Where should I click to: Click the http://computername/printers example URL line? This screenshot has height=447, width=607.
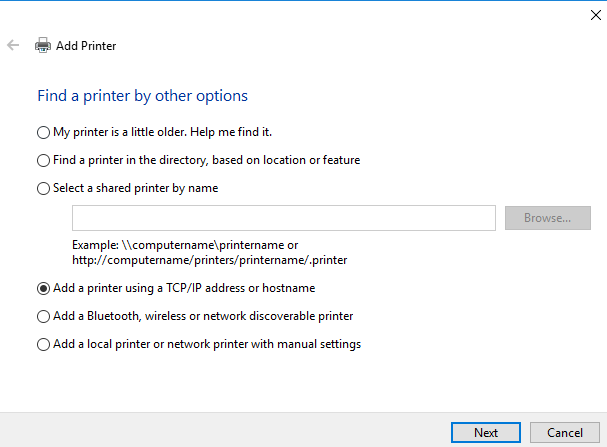209,260
